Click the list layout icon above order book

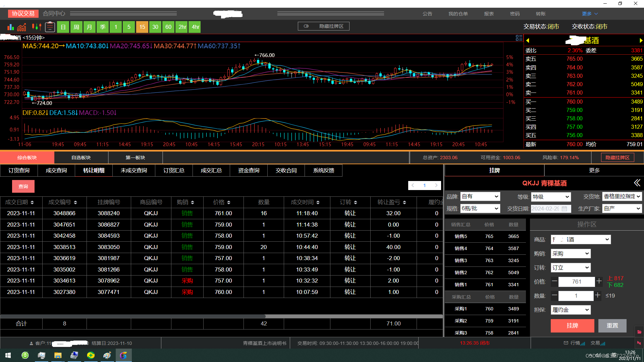click(519, 38)
